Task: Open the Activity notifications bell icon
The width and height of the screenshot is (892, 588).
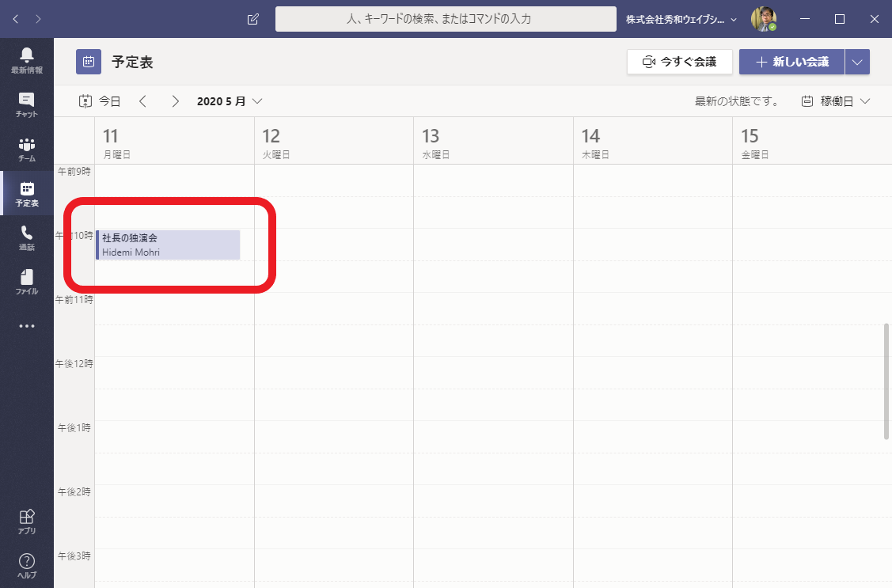Action: pyautogui.click(x=27, y=59)
